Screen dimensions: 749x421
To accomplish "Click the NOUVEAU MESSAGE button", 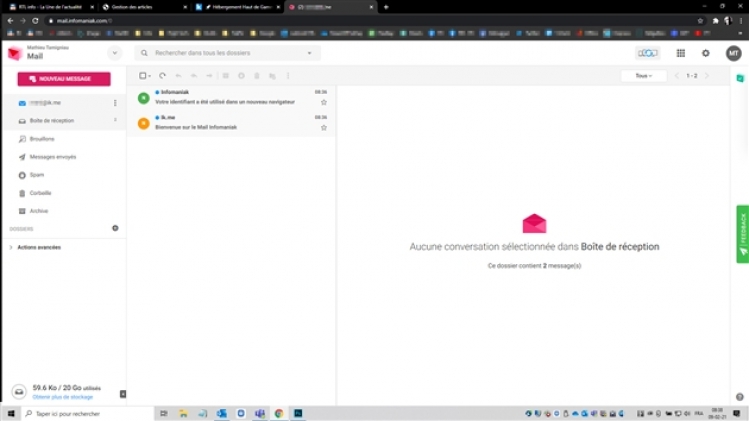I will tap(64, 79).
